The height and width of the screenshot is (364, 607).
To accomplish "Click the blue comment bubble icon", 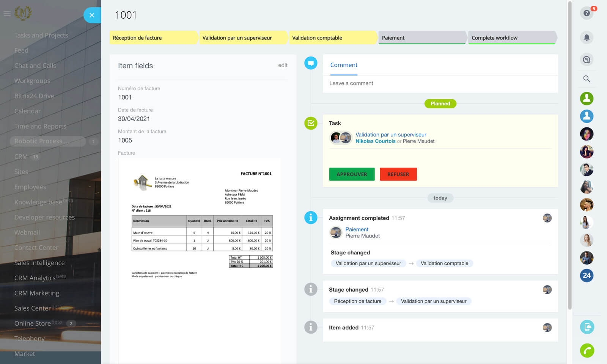I will 311,63.
